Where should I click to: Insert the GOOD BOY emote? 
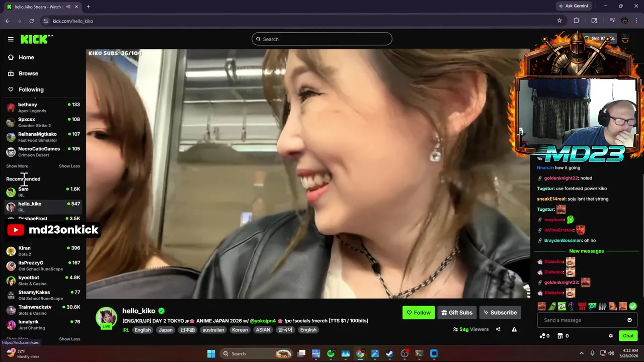click(x=582, y=306)
